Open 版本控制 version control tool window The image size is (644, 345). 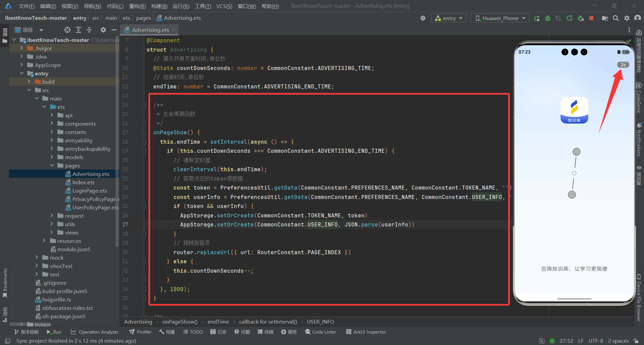click(26, 332)
